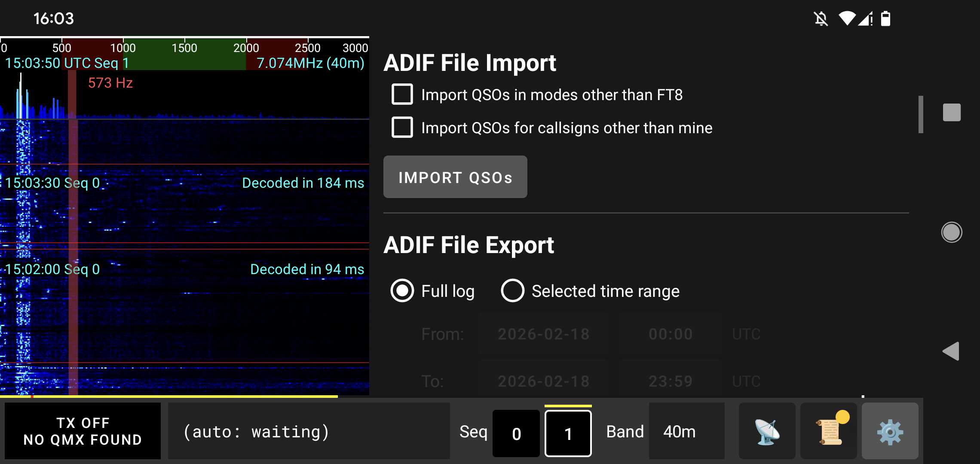Switch to Seq 1

[x=568, y=433]
